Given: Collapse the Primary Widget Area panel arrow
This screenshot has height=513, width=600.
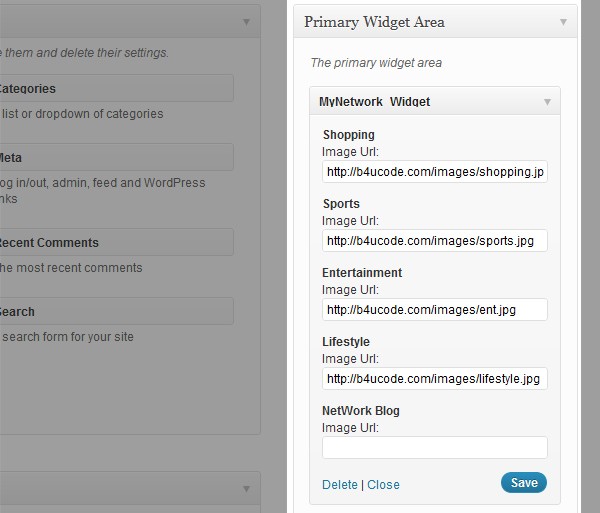Looking at the screenshot, I should click(563, 22).
